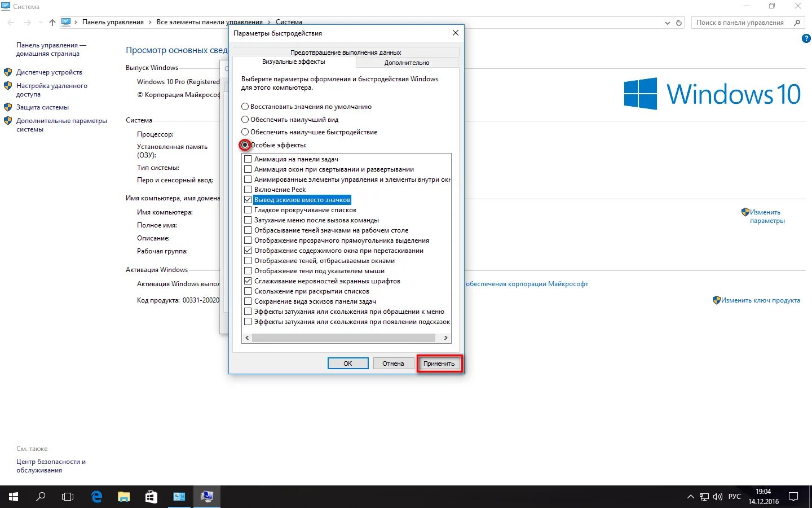
Task: Go up one level in Control Panel
Action: click(52, 23)
